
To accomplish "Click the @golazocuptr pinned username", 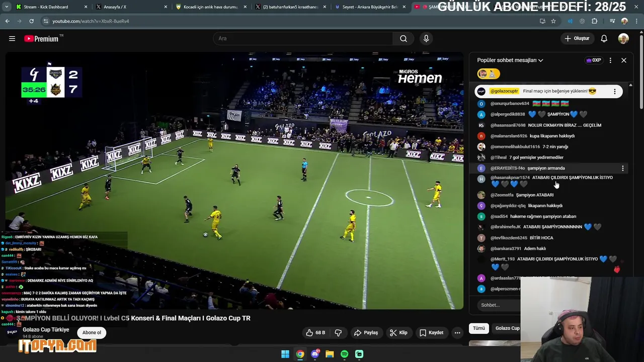I will tap(504, 92).
